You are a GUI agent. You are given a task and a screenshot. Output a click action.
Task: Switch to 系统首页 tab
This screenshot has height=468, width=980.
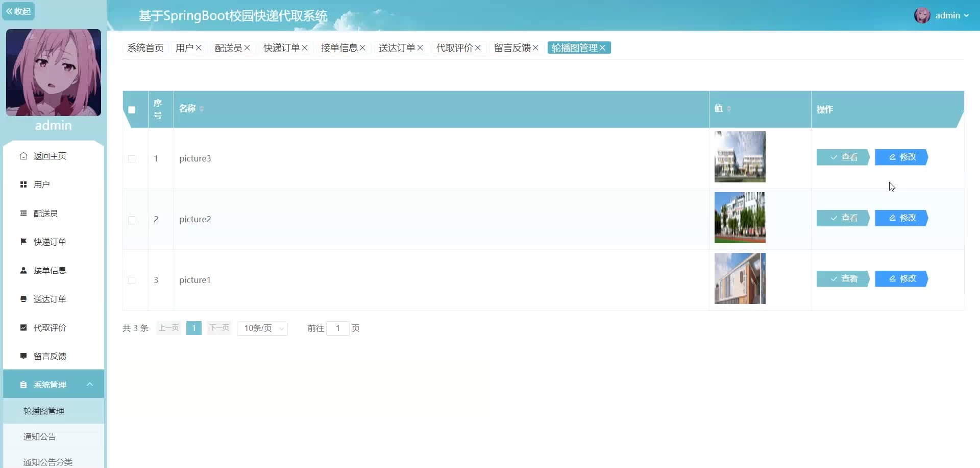click(145, 48)
